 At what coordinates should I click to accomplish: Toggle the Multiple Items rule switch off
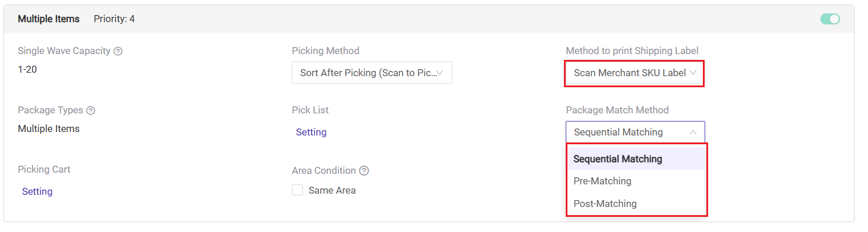(830, 19)
